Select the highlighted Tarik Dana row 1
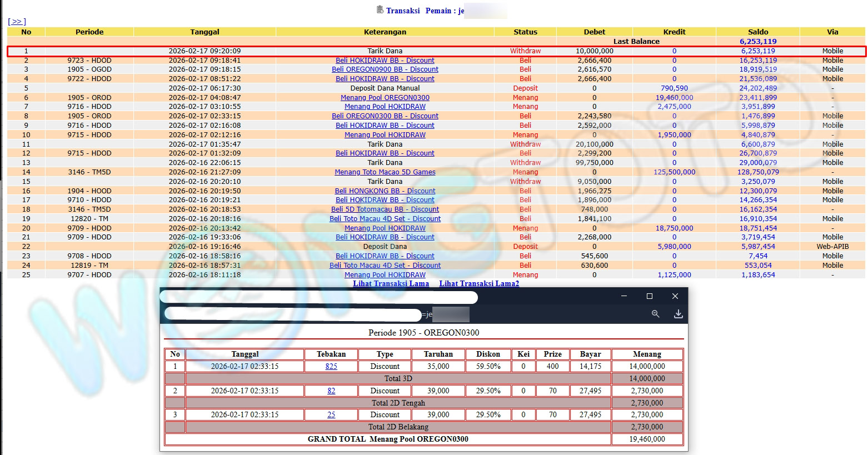Viewport: 868px width, 455px height. 385,51
